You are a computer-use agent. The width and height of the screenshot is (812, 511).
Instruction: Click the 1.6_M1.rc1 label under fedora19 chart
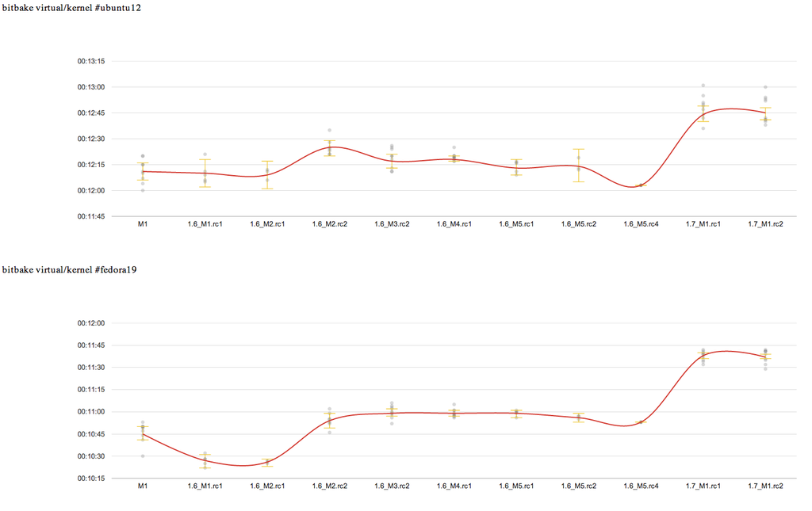(205, 486)
